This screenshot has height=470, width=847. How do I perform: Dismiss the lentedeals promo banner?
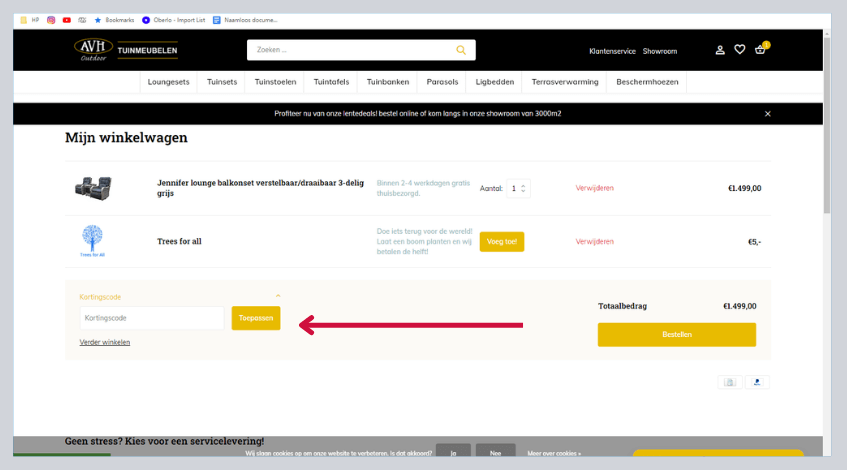click(768, 114)
